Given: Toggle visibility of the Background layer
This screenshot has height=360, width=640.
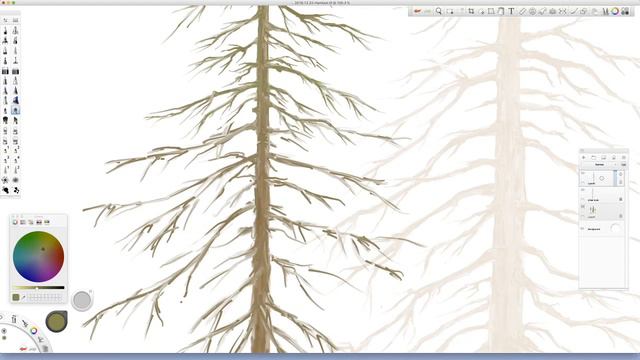Looking at the screenshot, I should (x=582, y=229).
